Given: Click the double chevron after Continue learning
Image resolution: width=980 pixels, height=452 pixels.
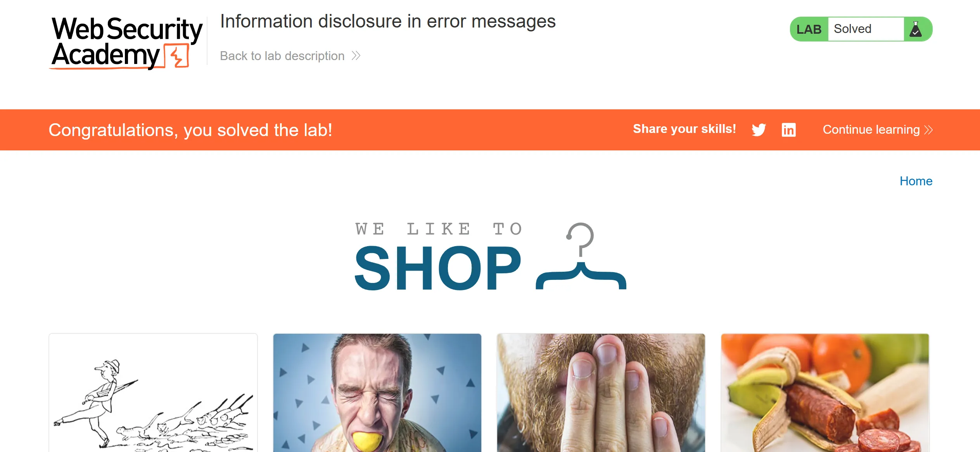Looking at the screenshot, I should [x=928, y=130].
